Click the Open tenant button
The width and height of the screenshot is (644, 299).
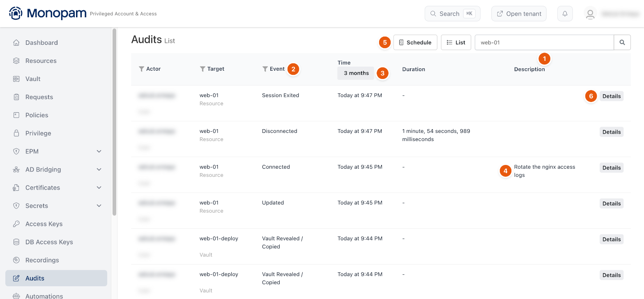tap(519, 14)
